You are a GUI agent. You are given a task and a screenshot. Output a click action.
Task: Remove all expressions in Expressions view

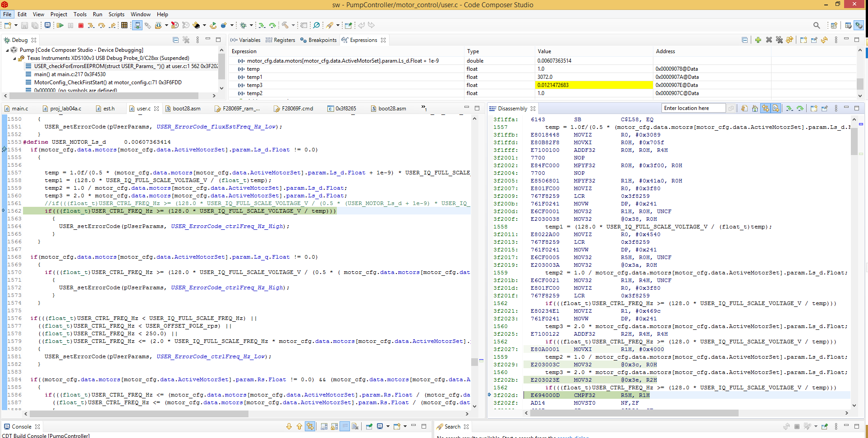pos(779,40)
